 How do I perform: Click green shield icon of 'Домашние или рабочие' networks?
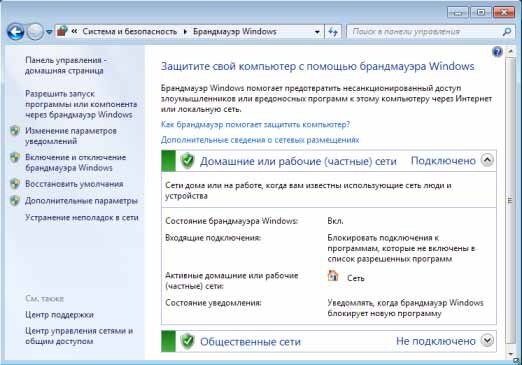(187, 161)
